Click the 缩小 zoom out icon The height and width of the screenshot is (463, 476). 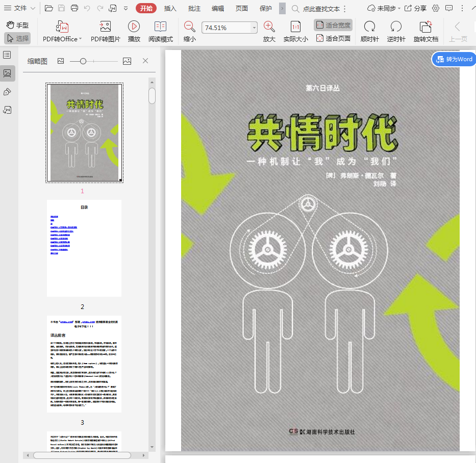tap(189, 27)
